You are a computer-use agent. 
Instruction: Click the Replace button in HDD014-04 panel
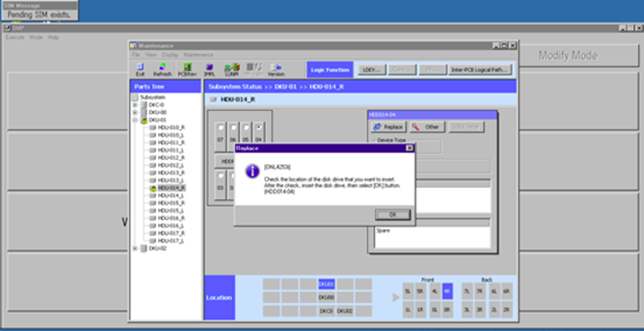388,127
